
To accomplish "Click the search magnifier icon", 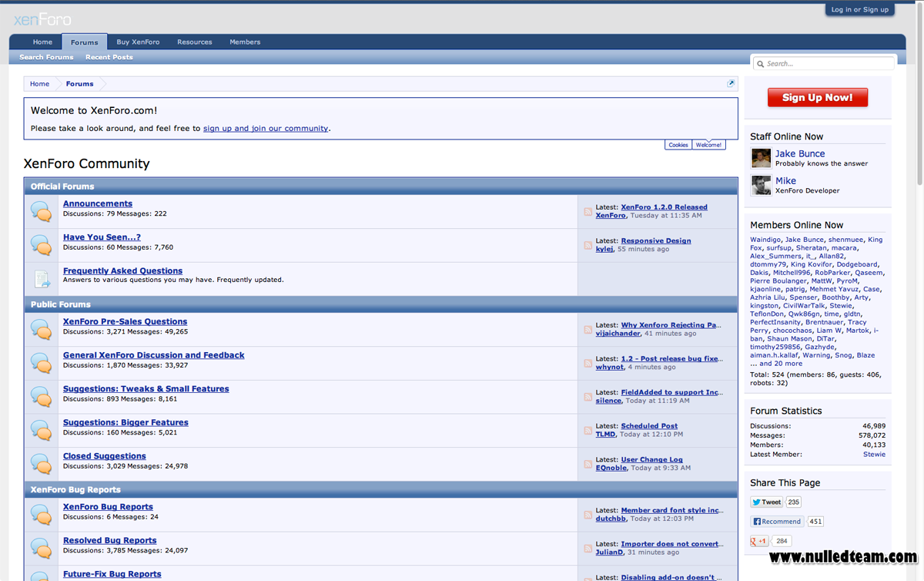I will 760,64.
